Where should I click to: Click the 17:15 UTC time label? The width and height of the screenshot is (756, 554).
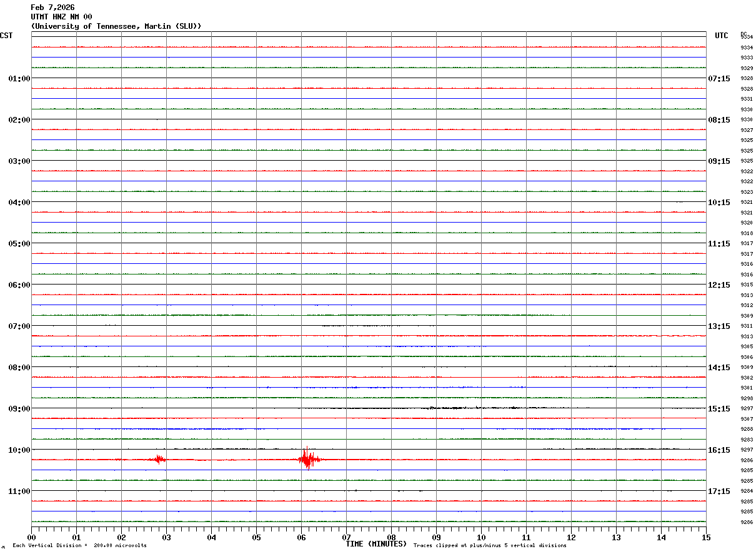(719, 491)
